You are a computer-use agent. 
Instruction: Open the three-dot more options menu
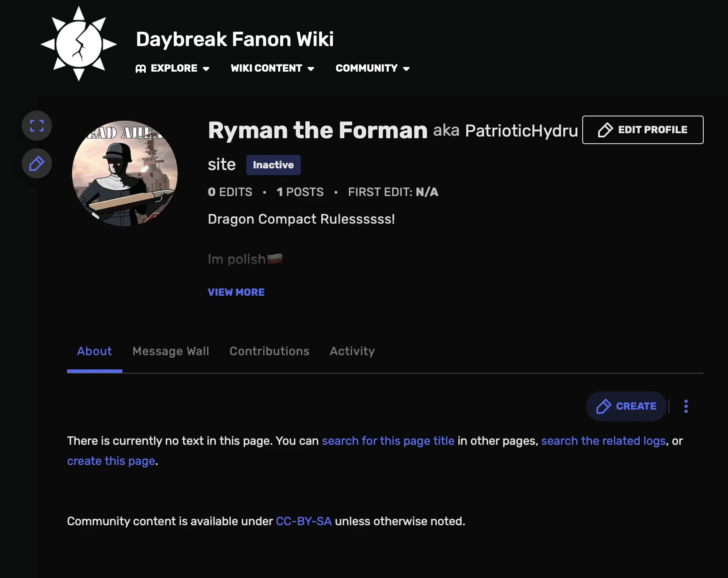pos(686,406)
